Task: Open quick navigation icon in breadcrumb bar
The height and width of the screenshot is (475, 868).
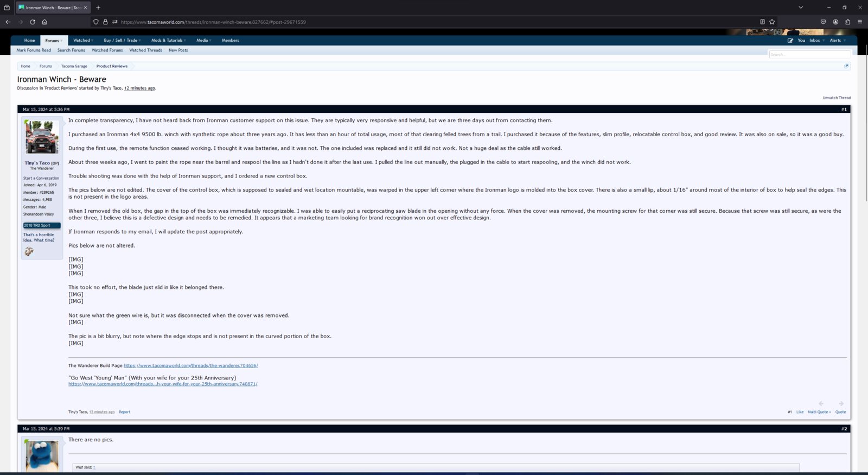Action: pyautogui.click(x=846, y=66)
